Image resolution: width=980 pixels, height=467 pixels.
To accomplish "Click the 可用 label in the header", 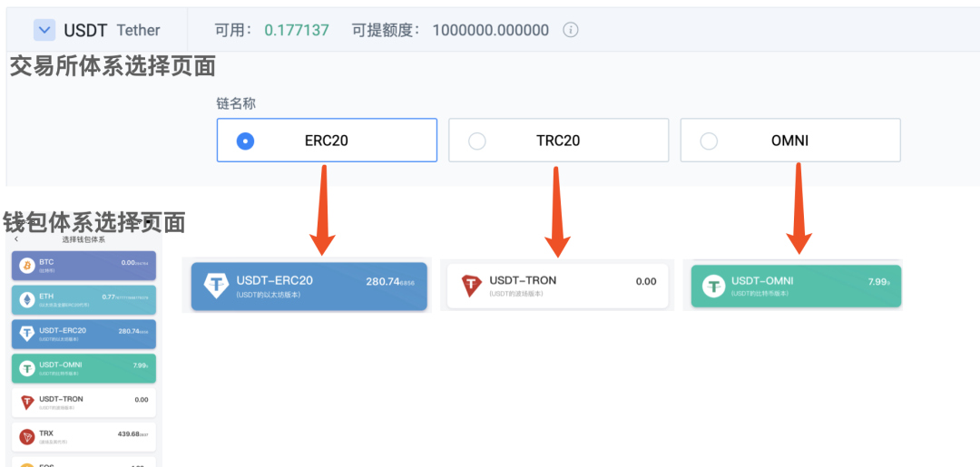I will (x=232, y=30).
